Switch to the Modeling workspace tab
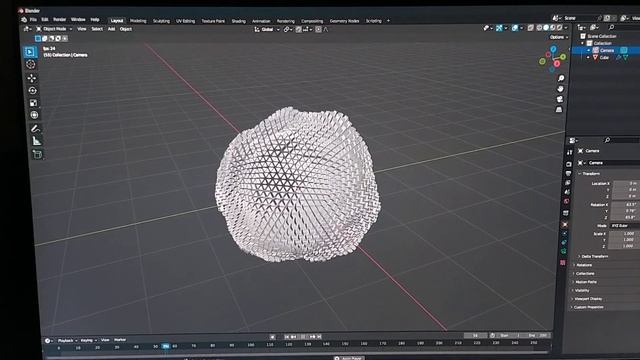 point(138,21)
